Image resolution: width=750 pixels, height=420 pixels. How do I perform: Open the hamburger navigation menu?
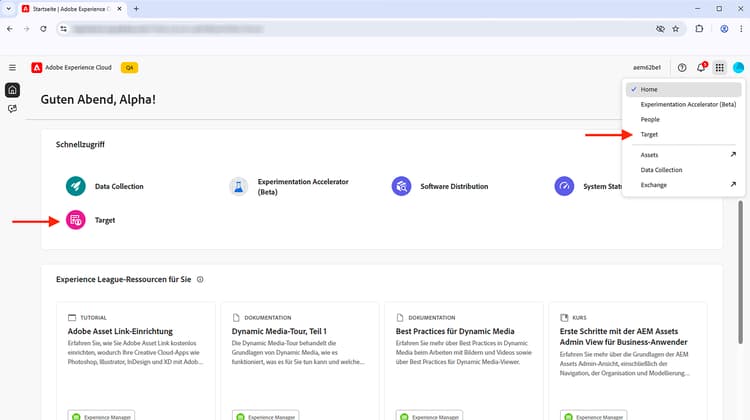[x=12, y=67]
